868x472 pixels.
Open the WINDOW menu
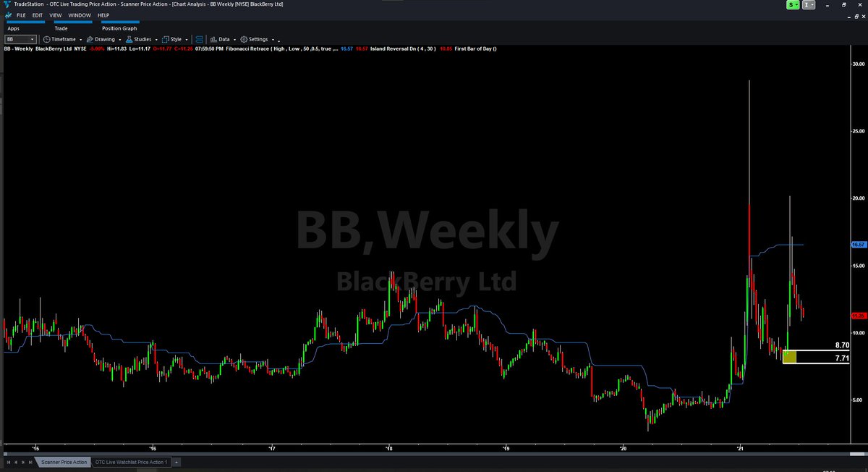coord(79,14)
